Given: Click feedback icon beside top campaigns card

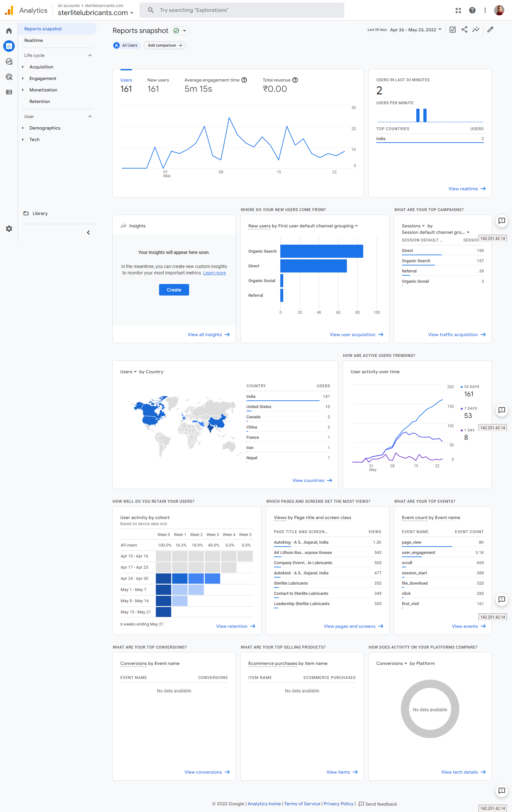Looking at the screenshot, I should (x=501, y=221).
